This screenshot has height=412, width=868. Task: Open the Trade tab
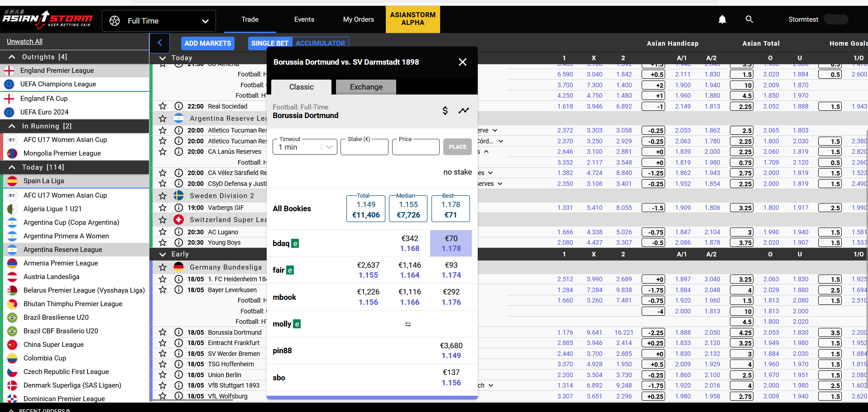[250, 19]
